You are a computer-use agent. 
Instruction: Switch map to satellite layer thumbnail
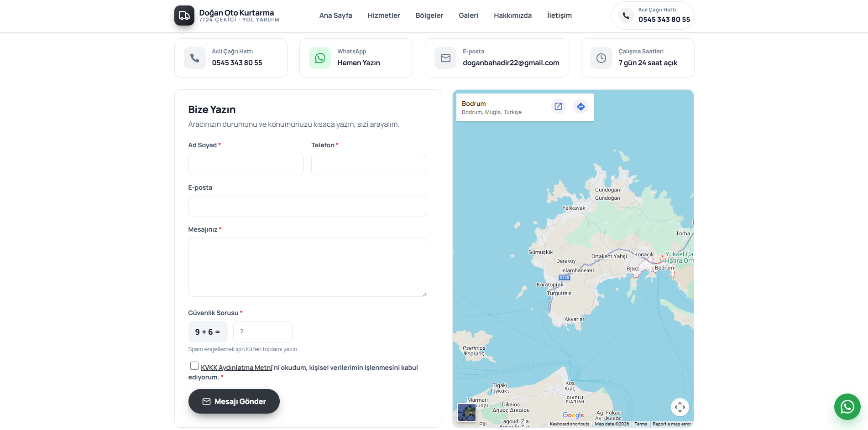[467, 413]
